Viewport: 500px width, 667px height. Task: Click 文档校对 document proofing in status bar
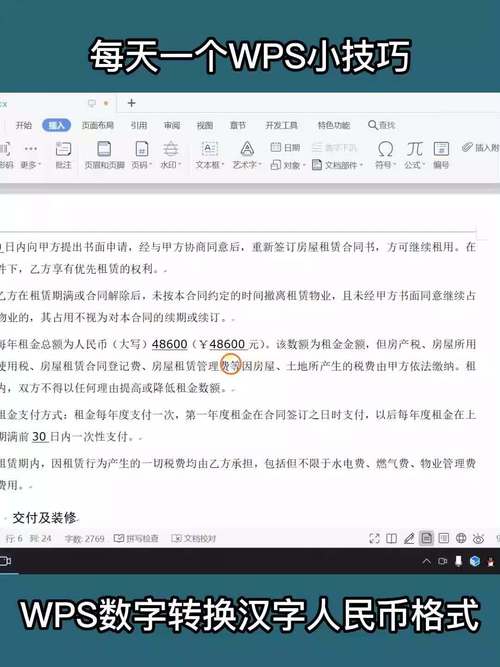[194, 539]
